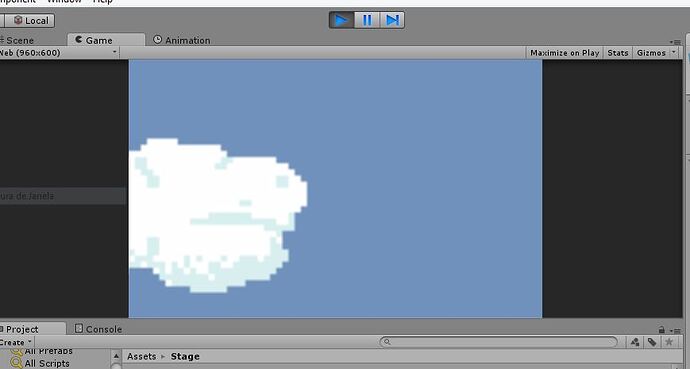Click the Gizmos button
690x369 pixels.
click(x=651, y=53)
